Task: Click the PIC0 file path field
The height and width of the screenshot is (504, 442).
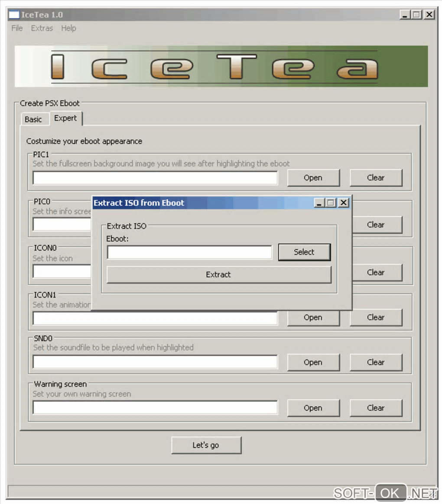Action: point(62,224)
